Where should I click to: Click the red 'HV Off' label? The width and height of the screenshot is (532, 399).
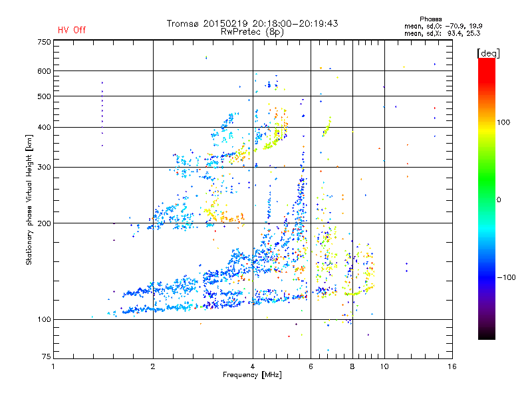pyautogui.click(x=72, y=30)
